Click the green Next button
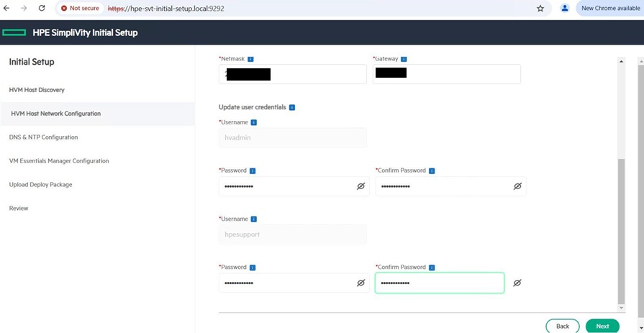 click(602, 326)
